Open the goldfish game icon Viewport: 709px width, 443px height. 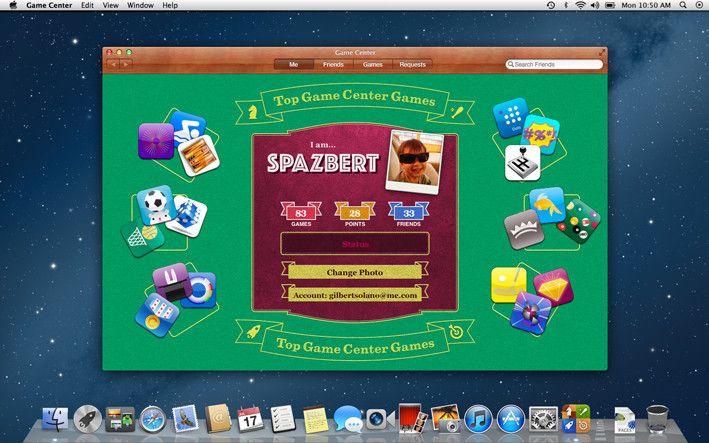click(x=548, y=205)
